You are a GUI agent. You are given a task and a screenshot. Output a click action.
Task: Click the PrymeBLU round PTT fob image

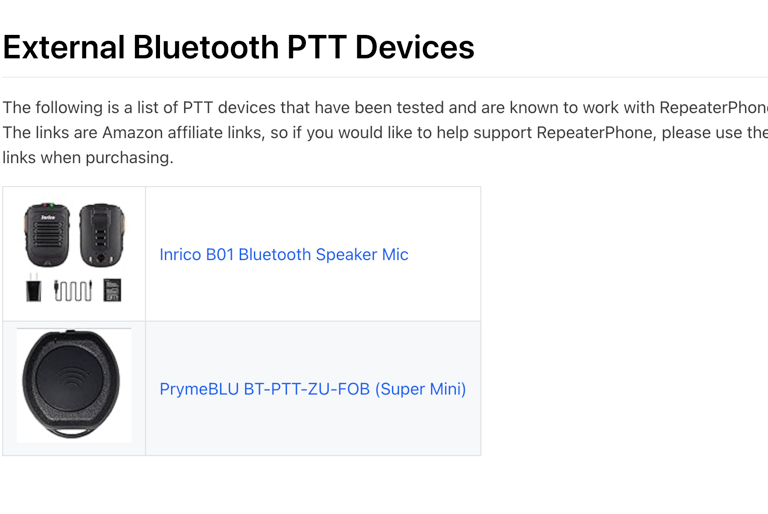pyautogui.click(x=74, y=385)
